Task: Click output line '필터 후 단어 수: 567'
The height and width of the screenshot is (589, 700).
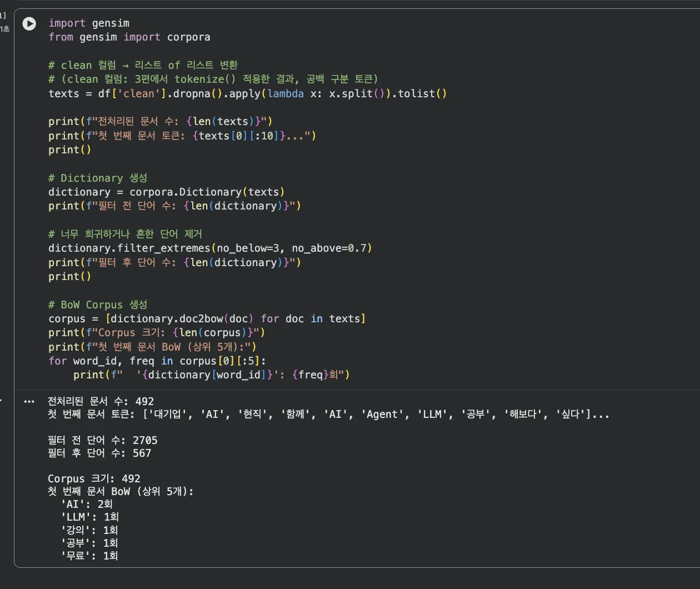Action: click(x=99, y=453)
